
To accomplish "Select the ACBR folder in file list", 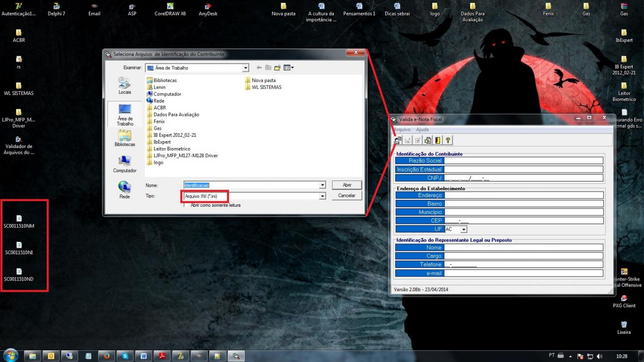I will coord(156,108).
